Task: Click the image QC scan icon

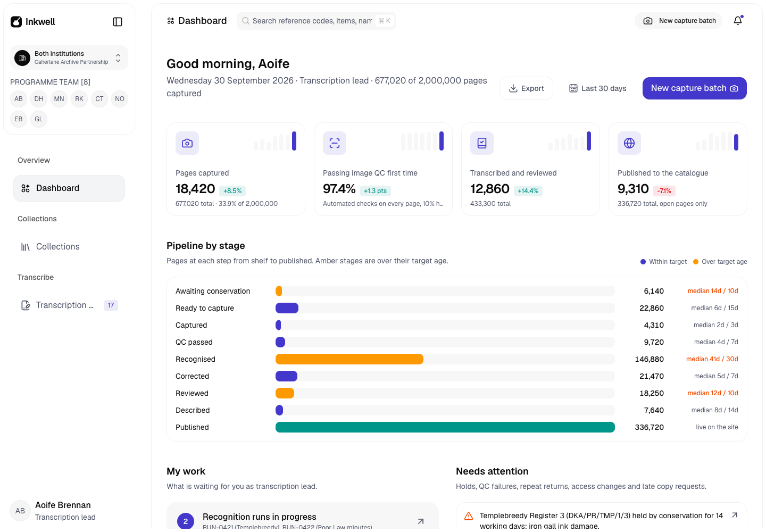Action: [335, 143]
